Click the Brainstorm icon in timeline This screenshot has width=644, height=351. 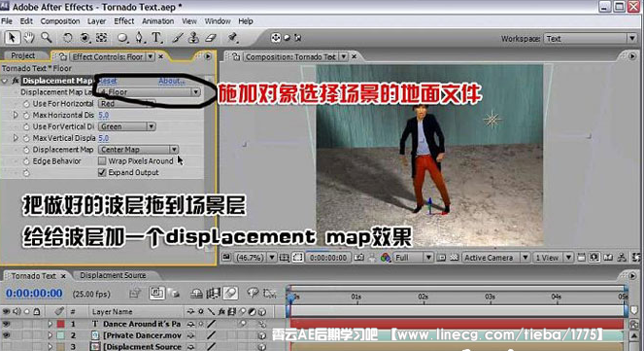click(x=253, y=293)
